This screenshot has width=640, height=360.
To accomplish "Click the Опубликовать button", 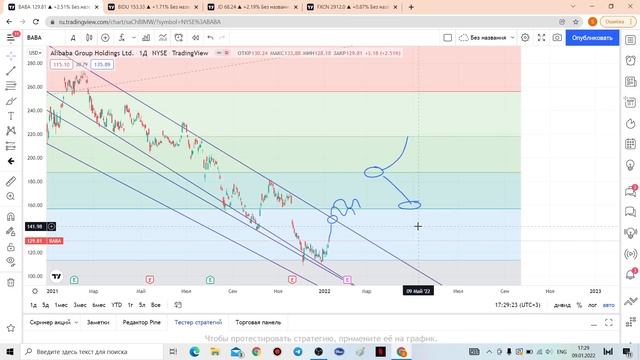I will (x=592, y=38).
